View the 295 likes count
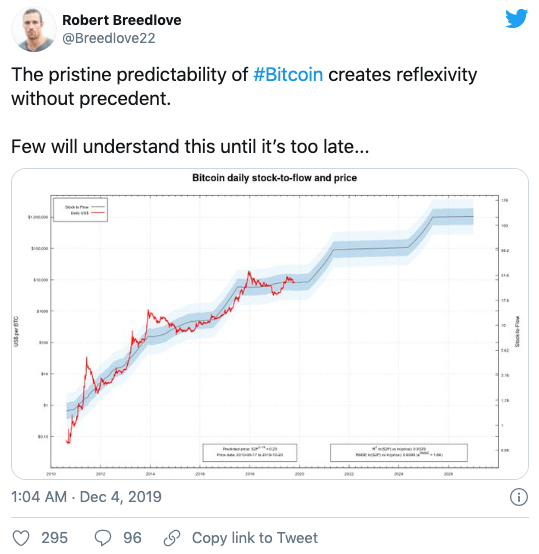Screen dimensions: 539x554 point(54,538)
